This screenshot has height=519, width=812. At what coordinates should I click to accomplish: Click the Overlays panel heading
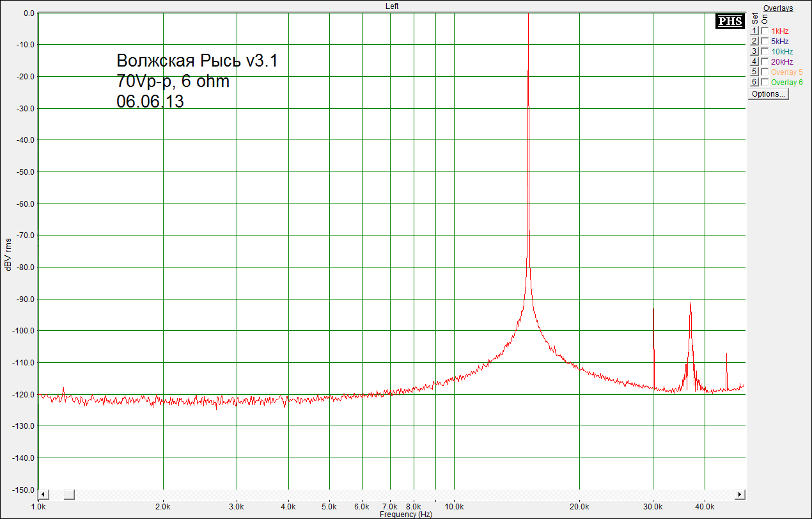point(778,8)
